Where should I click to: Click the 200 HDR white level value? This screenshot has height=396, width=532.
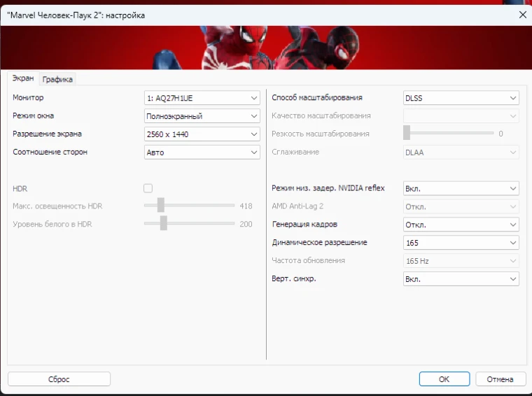click(x=246, y=224)
